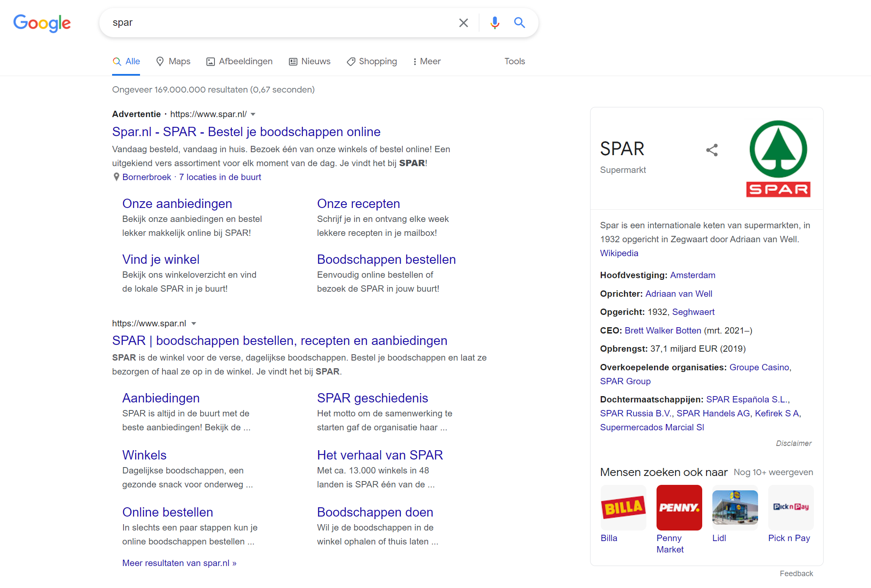Image resolution: width=871 pixels, height=588 pixels.
Task: Expand the ad URL dropdown arrow
Action: (253, 115)
